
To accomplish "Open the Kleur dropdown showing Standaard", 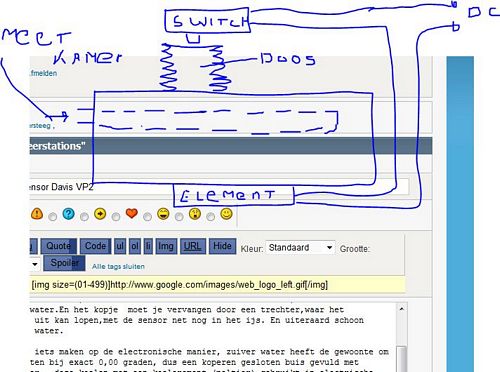I will [300, 248].
